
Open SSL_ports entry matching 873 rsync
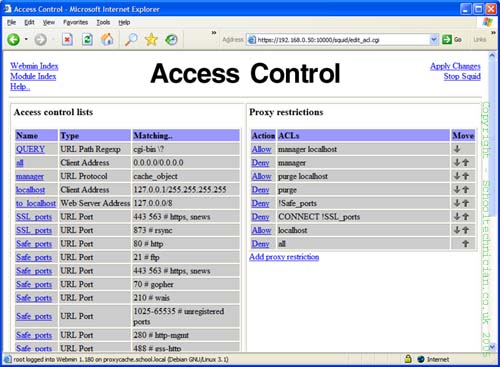click(34, 230)
